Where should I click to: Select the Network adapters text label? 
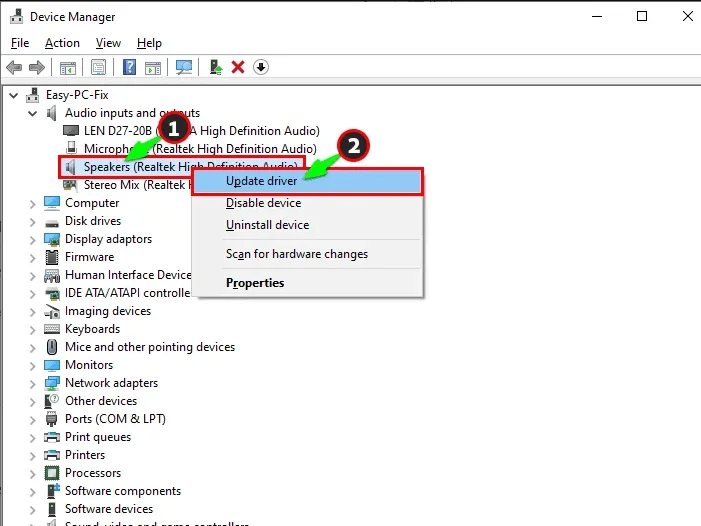111,383
